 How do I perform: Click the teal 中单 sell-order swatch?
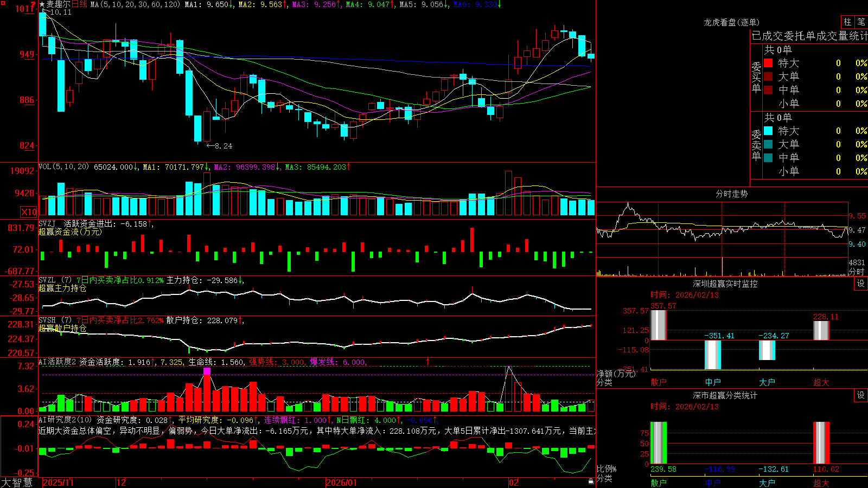click(x=768, y=158)
